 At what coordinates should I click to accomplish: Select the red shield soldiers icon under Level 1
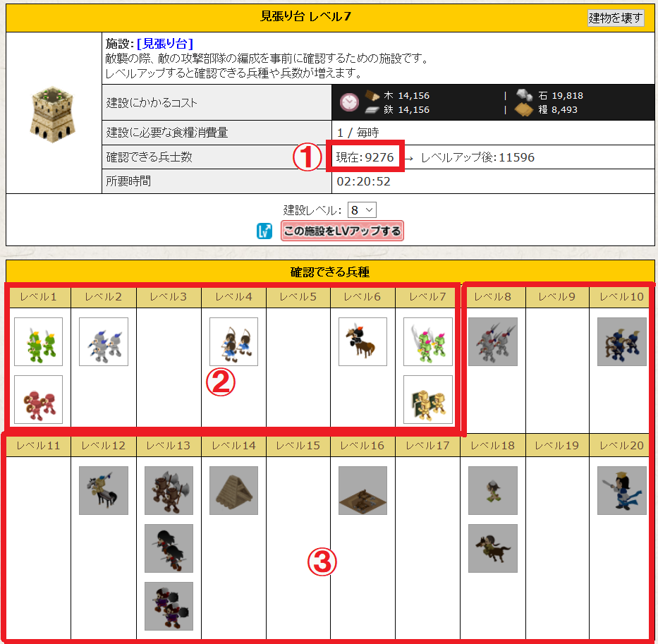(x=38, y=399)
